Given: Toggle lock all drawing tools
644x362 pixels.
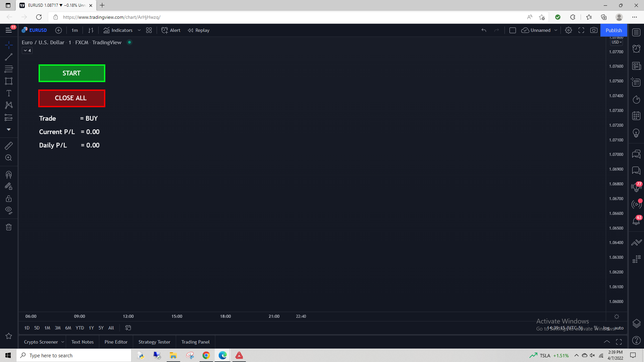Looking at the screenshot, I should click(9, 199).
